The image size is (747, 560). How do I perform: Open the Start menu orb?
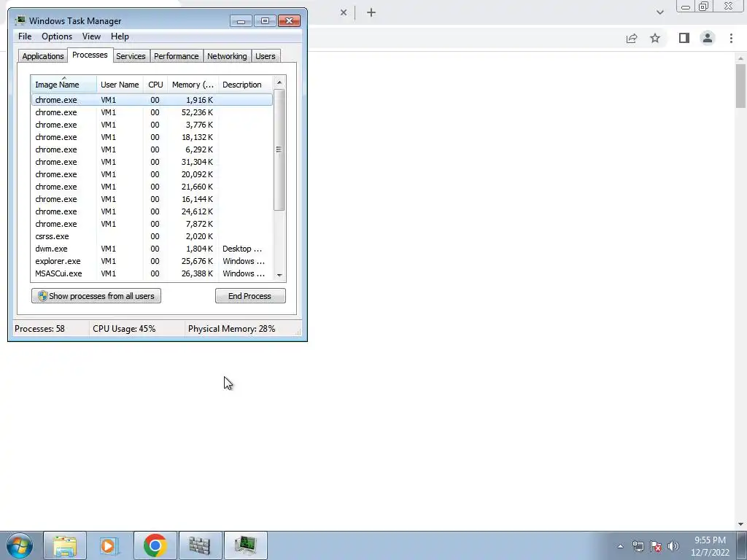click(20, 545)
